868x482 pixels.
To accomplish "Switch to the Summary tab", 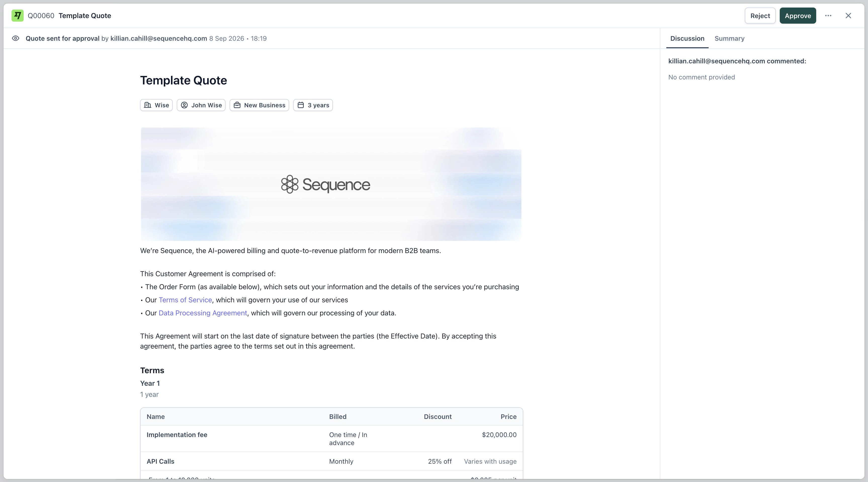I will click(x=729, y=38).
